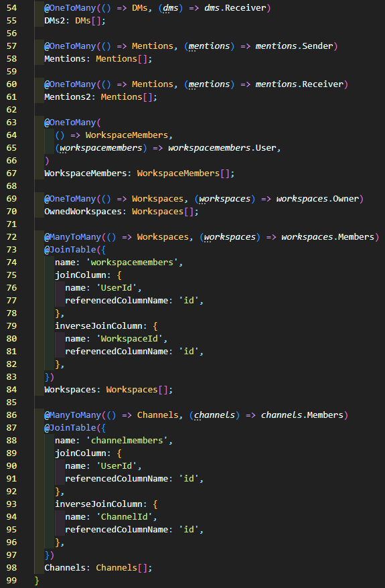Click channels.Members on line 86

tap(302, 415)
